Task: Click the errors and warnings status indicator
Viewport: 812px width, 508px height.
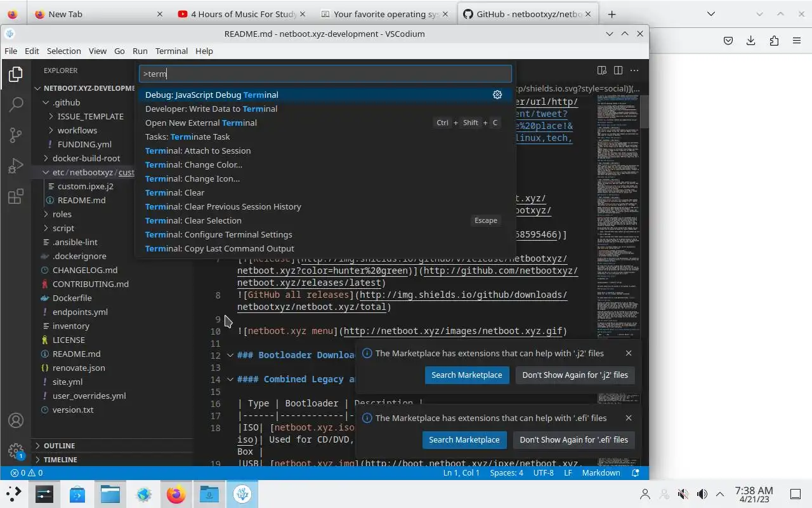Action: pos(27,472)
